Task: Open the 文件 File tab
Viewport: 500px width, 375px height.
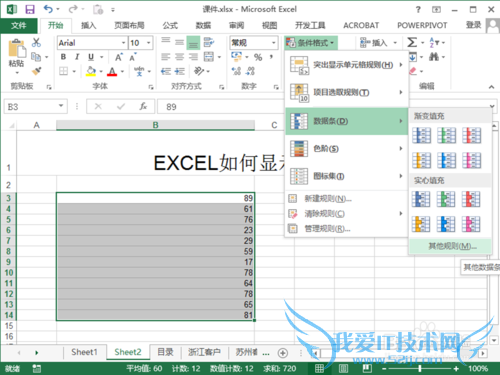Action: [19, 25]
